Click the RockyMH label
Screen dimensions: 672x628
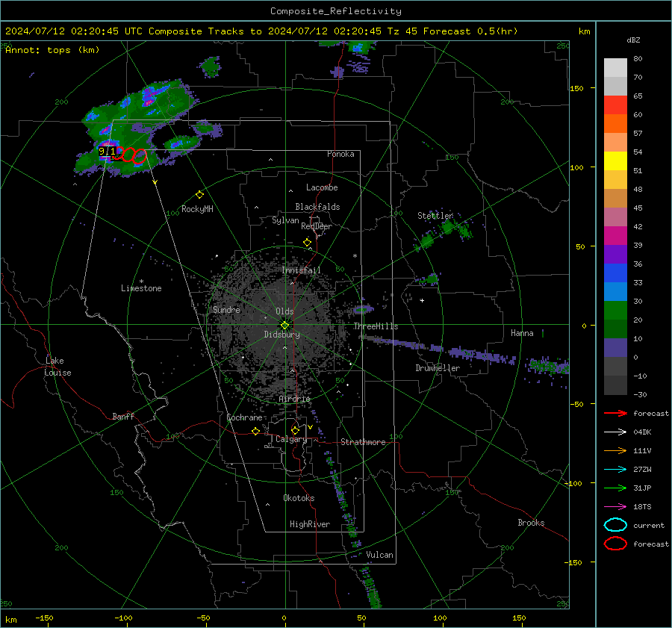[x=197, y=209]
